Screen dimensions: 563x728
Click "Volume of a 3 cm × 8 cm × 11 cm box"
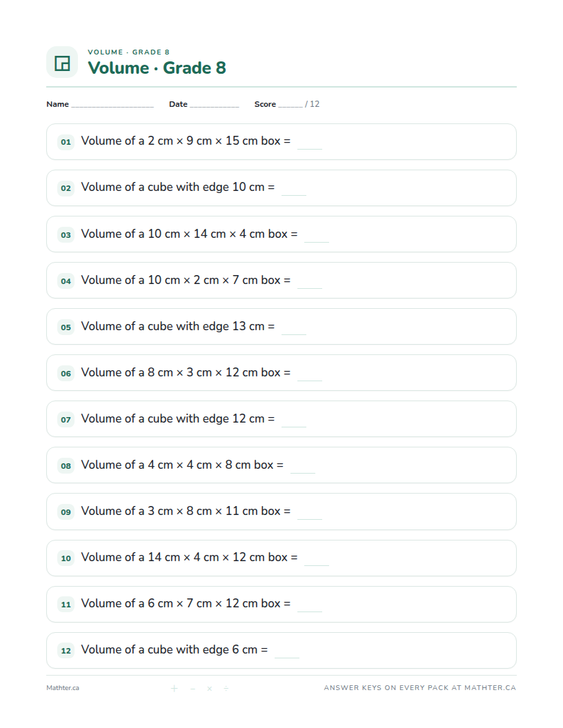181,511
